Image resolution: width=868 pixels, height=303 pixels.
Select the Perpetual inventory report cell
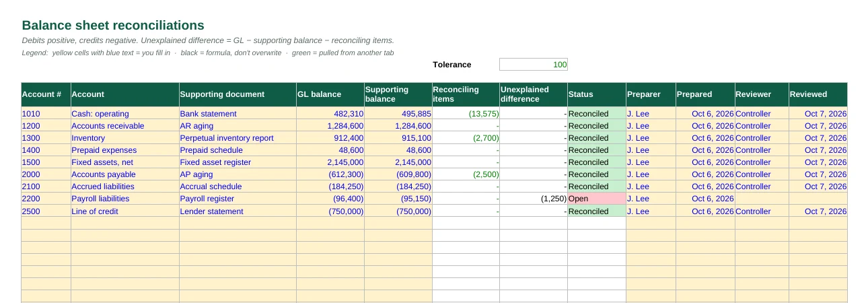tap(238, 138)
